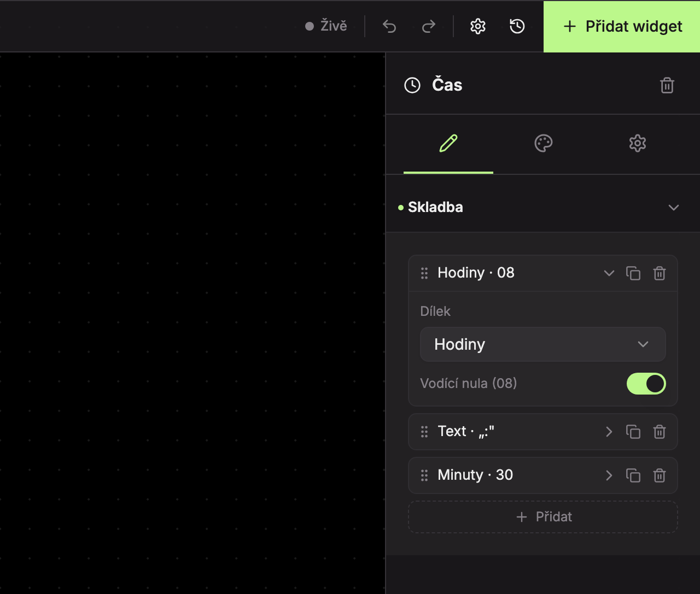Click the Přidat widget button

point(622,26)
